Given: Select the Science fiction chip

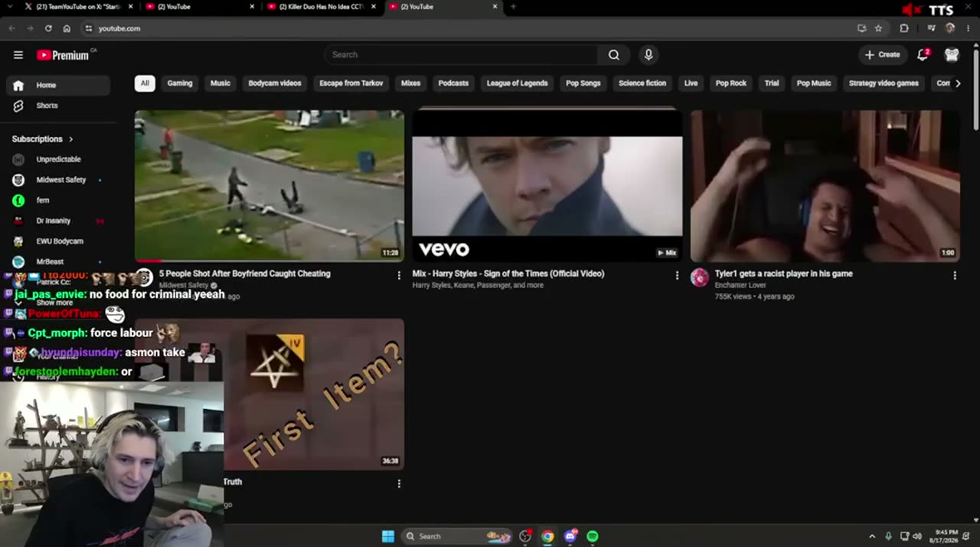Looking at the screenshot, I should click(x=642, y=84).
